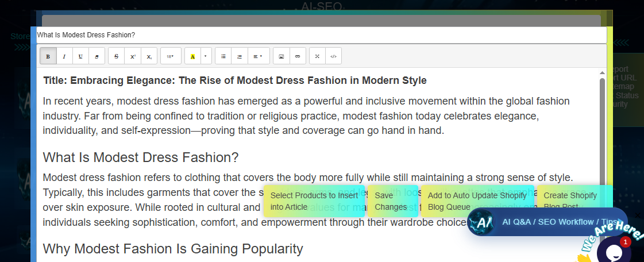The image size is (644, 262).
Task: Click the eraser remove-formatting icon
Action: tap(97, 56)
